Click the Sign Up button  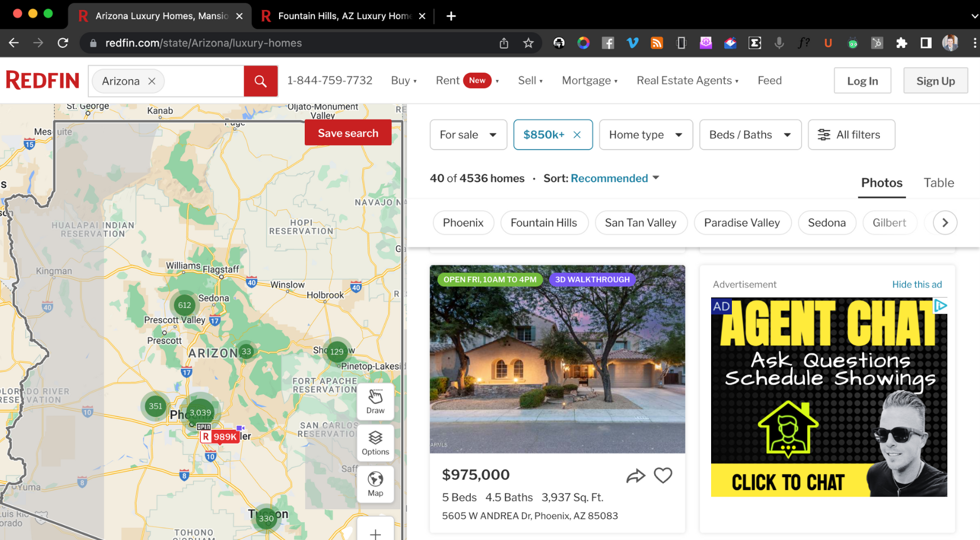[x=935, y=80]
